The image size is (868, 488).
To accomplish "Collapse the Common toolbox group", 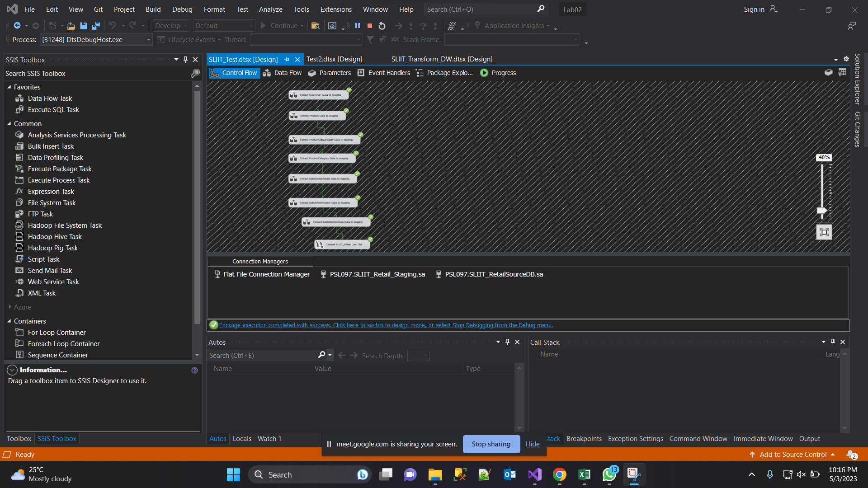I will (x=9, y=123).
